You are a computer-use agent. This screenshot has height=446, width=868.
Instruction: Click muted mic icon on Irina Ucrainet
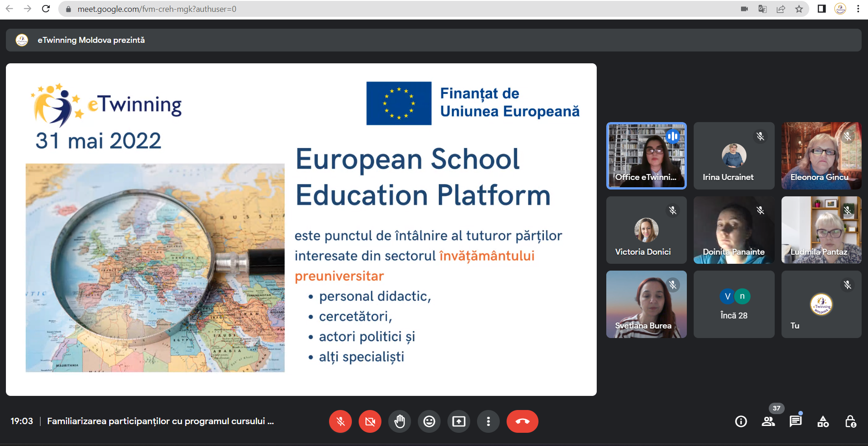(760, 136)
